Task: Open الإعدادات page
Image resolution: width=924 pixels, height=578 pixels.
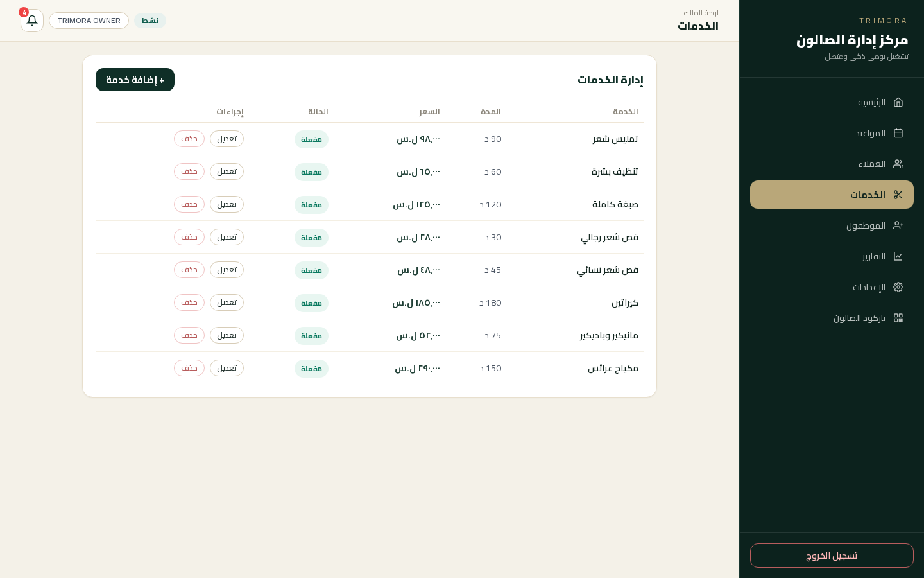Action: (x=832, y=287)
